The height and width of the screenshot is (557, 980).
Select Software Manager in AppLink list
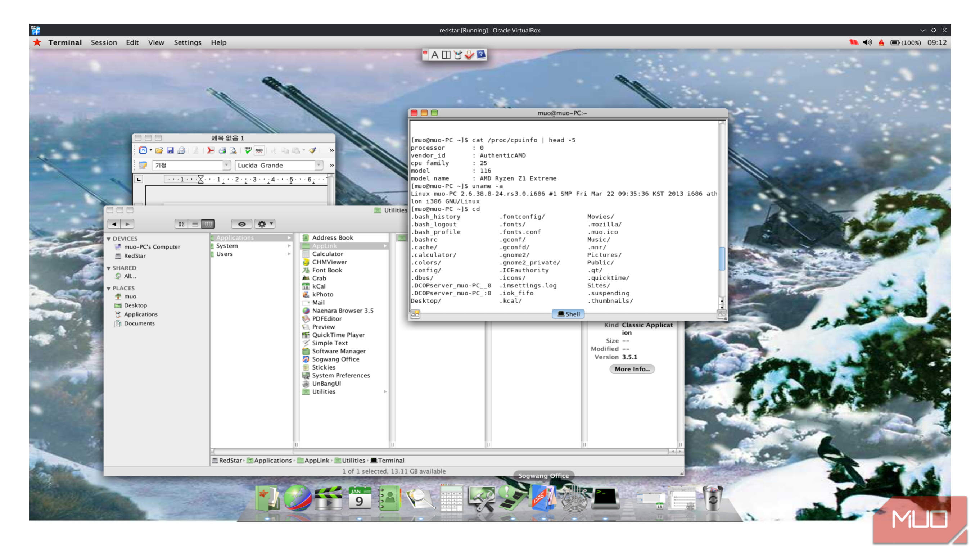(x=339, y=351)
